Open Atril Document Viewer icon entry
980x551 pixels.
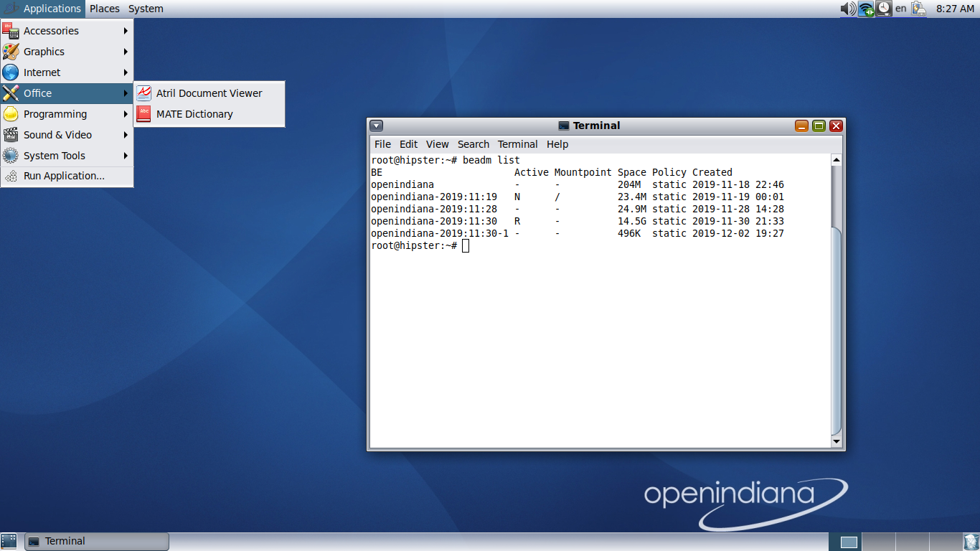coord(144,93)
